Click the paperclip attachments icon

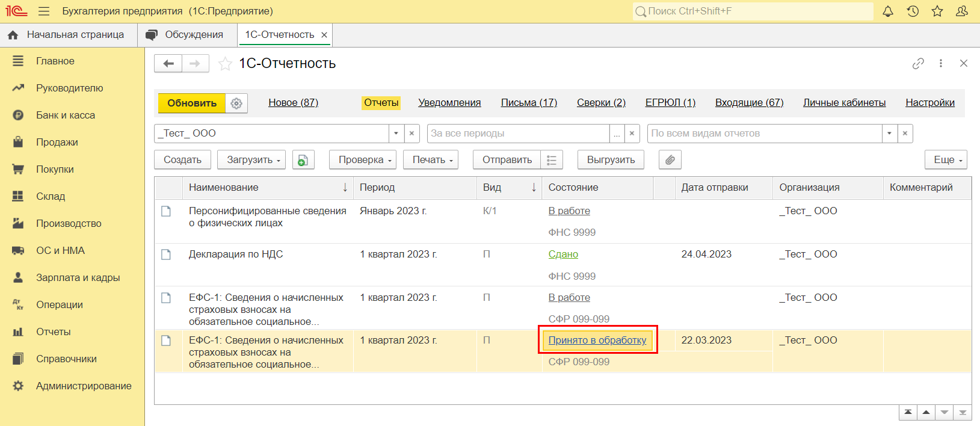click(x=670, y=160)
